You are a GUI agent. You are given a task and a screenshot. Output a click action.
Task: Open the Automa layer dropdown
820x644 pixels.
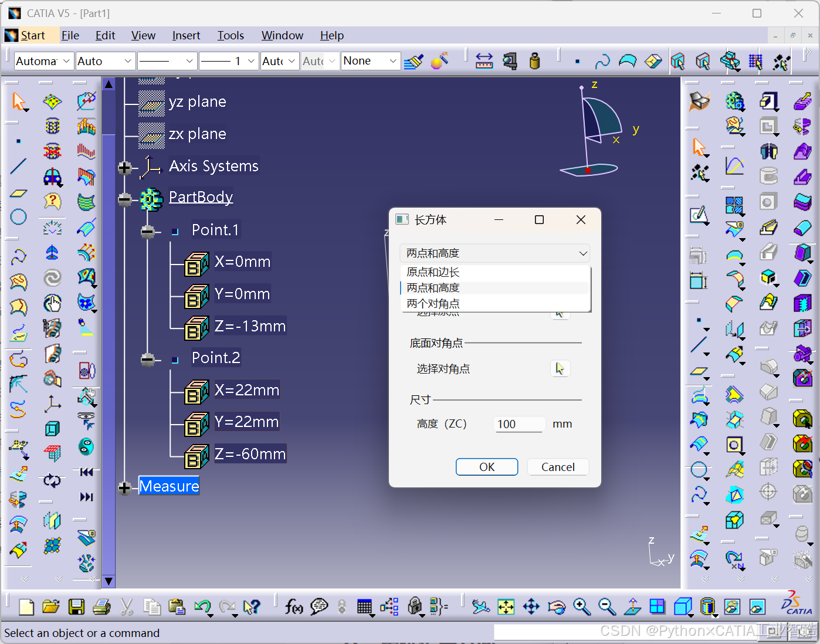click(43, 61)
